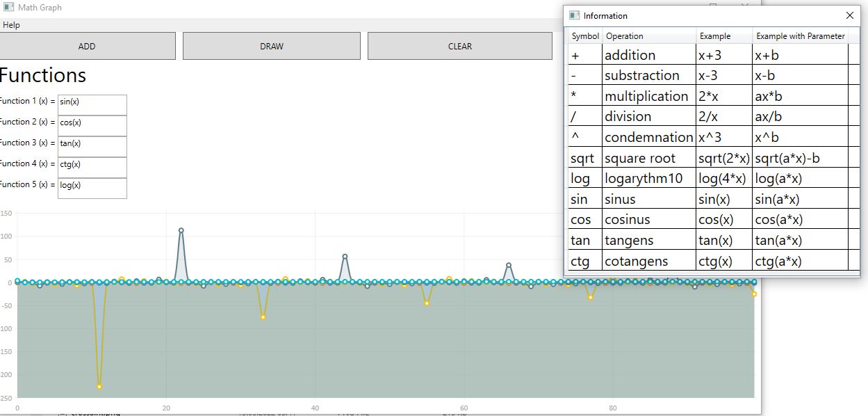Click the Math Graph title bar icon
Screen dimensions: 868x416
pos(10,7)
